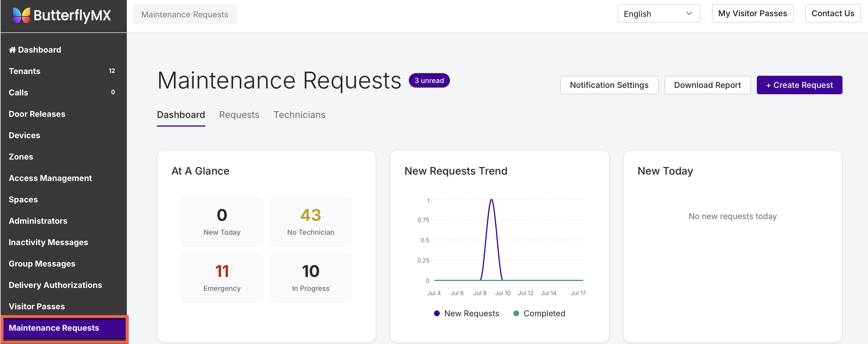This screenshot has height=344, width=868.
Task: Click the Maintenance Requests breadcrumb
Action: [185, 14]
